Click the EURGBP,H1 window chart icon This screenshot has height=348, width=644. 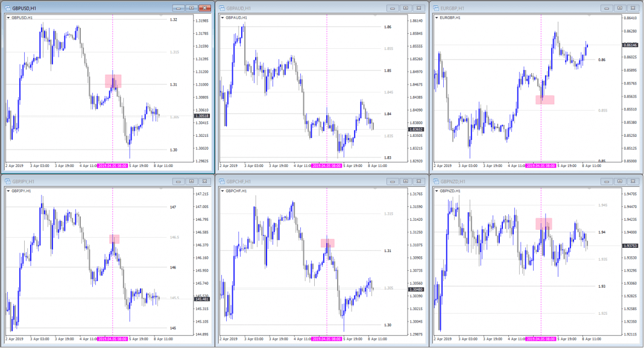[x=435, y=8]
